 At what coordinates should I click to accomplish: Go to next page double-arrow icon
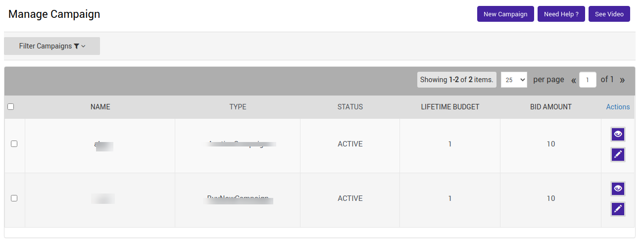coord(622,80)
